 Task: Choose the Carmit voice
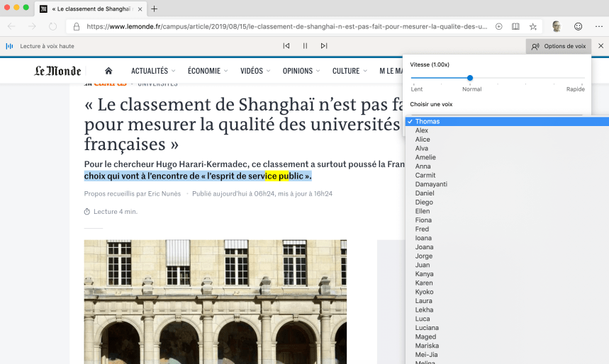coord(507,175)
